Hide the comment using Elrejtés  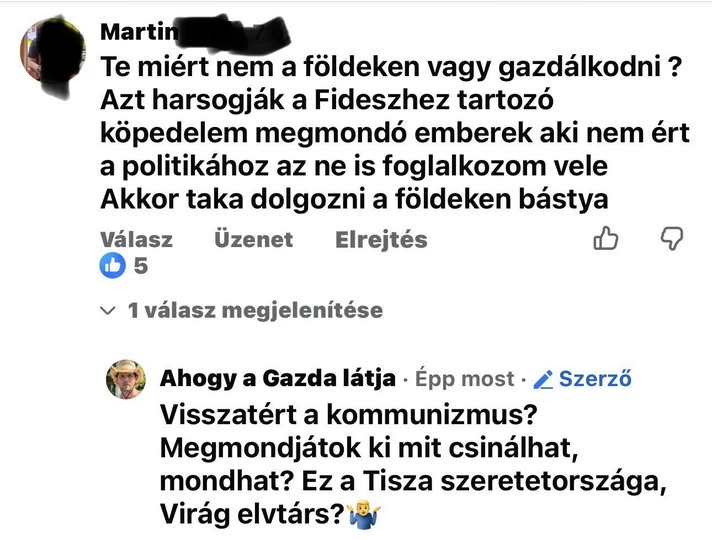tap(381, 239)
